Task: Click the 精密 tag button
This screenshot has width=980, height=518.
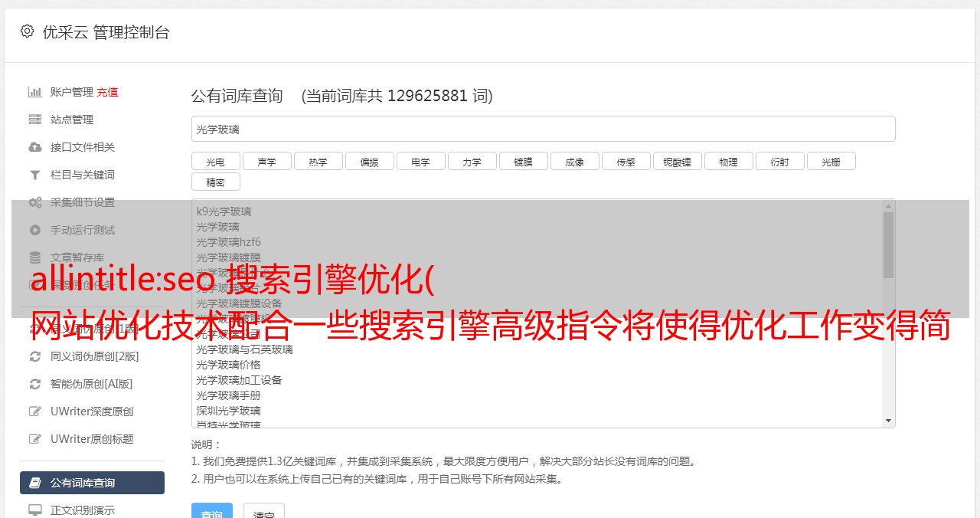Action: (215, 182)
